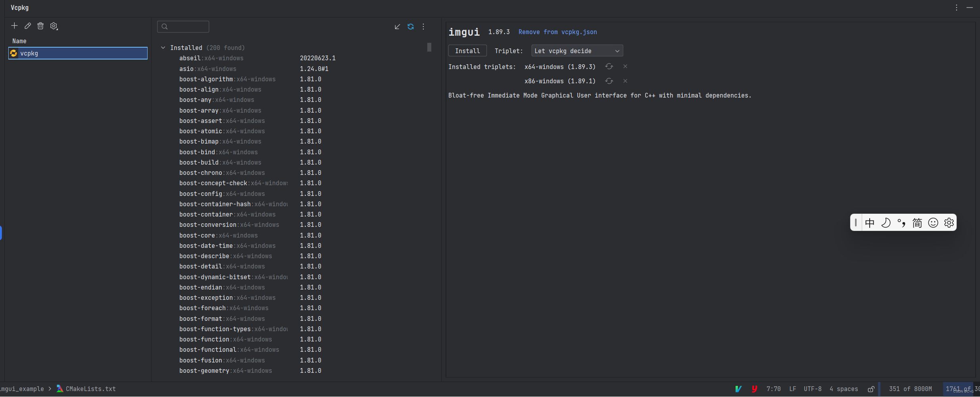The width and height of the screenshot is (980, 397).
Task: Toggle IME half-moon width mode
Action: tap(886, 223)
